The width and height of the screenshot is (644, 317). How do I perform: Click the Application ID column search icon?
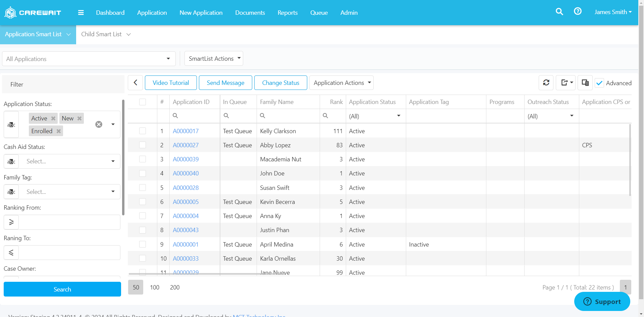click(175, 116)
